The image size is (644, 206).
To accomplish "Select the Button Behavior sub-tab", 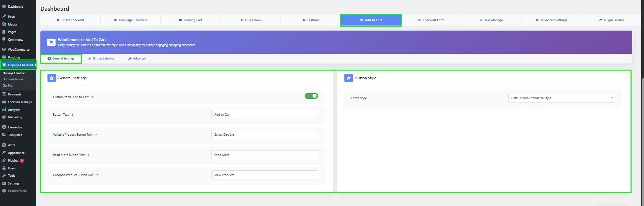I will click(101, 58).
